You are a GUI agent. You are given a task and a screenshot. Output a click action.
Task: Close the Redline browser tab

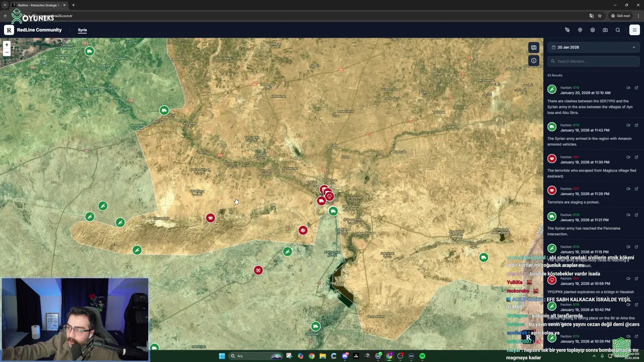[x=64, y=5]
